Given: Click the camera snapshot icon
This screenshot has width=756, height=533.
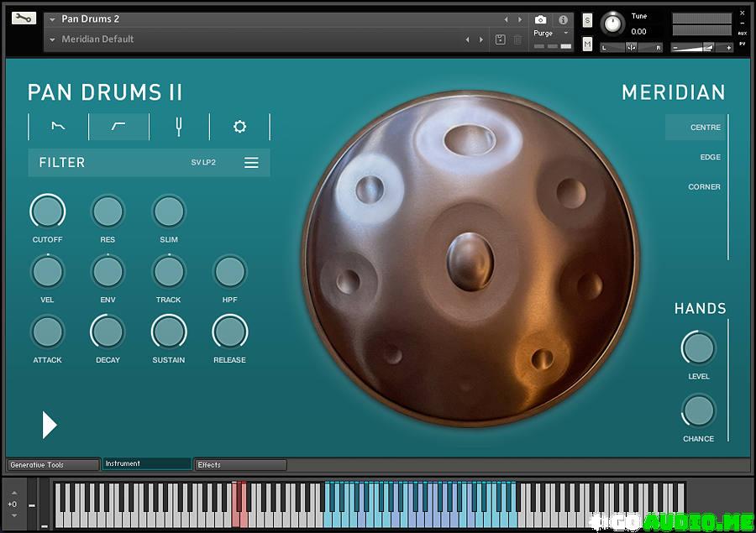Looking at the screenshot, I should 540,19.
